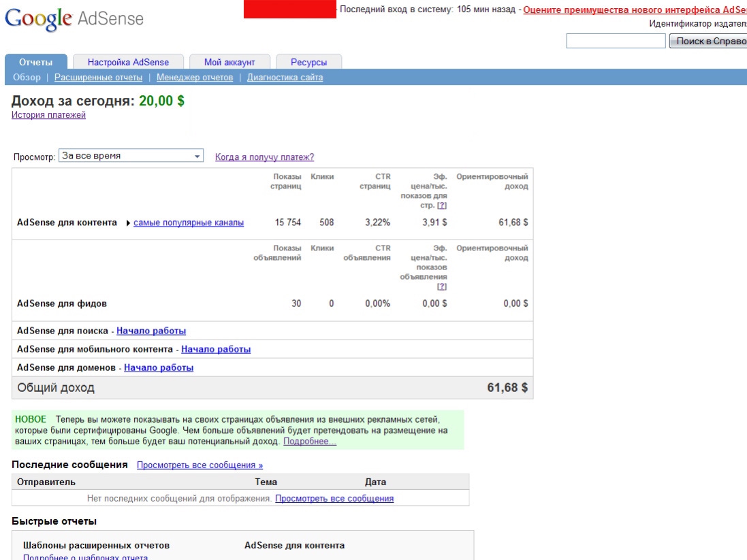Viewport: 747px width, 560px height.
Task: Switch to the Отчеты tab
Action: (x=35, y=62)
